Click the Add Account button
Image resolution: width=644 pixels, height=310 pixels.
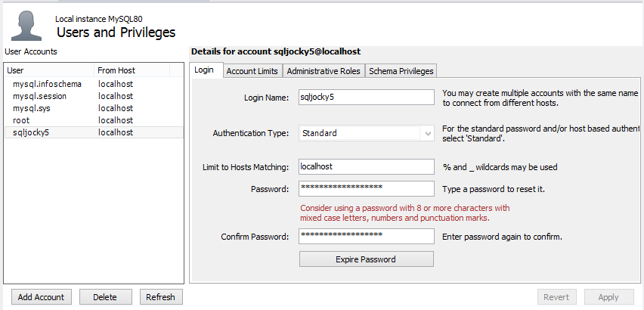point(41,297)
